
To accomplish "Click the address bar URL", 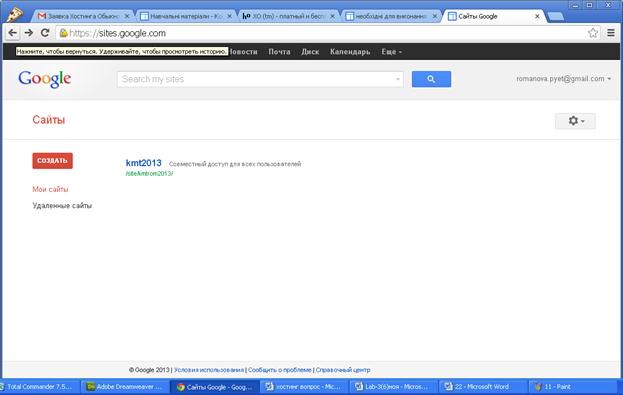I will click(x=118, y=33).
